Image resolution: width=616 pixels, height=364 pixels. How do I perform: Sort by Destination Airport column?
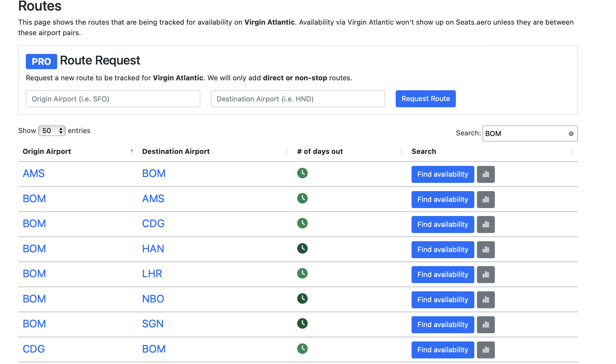pyautogui.click(x=215, y=152)
